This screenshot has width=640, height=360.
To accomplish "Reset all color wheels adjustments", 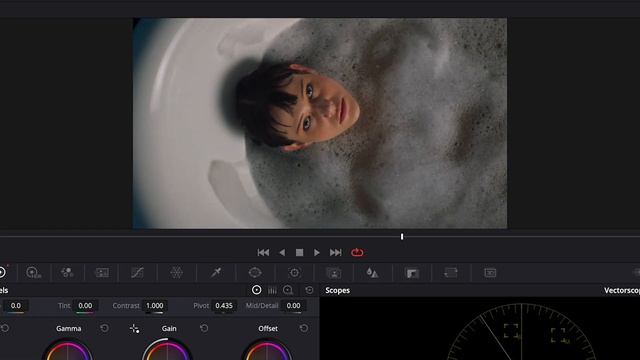I will pyautogui.click(x=309, y=290).
